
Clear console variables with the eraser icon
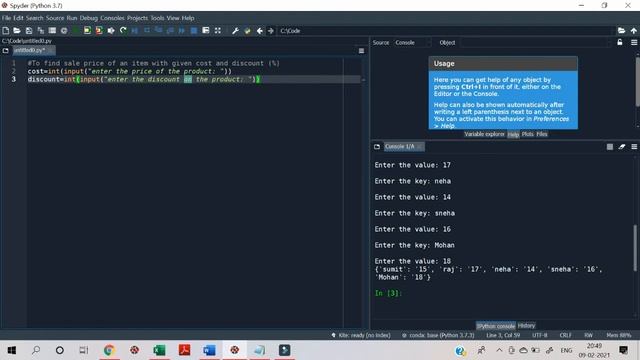pos(622,147)
